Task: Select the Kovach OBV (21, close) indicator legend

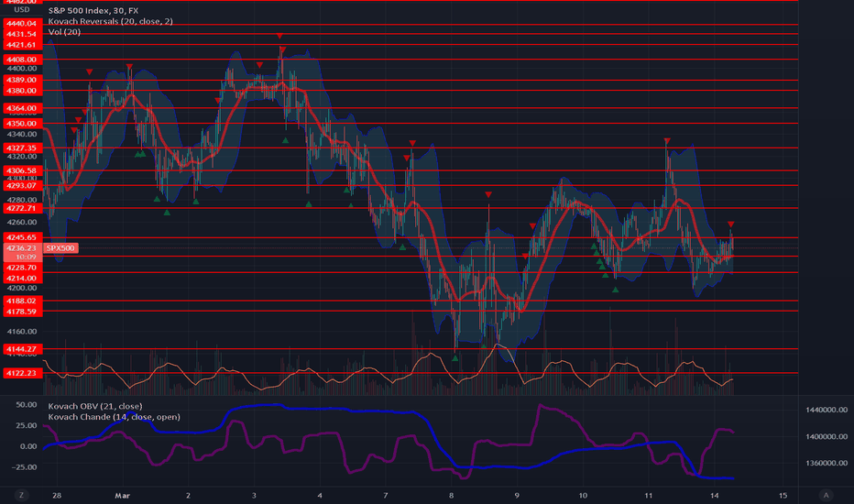Action: pyautogui.click(x=95, y=406)
